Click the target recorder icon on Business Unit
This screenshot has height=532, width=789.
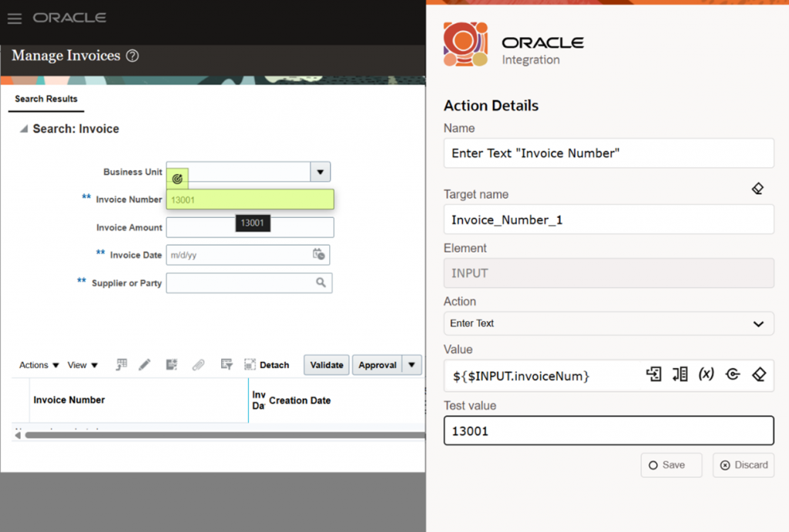click(x=177, y=179)
